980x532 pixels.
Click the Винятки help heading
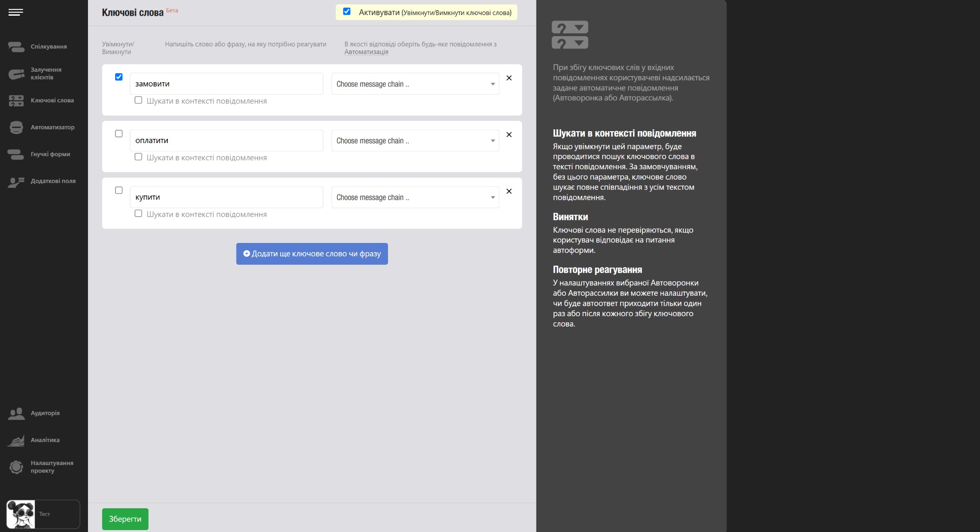point(570,217)
